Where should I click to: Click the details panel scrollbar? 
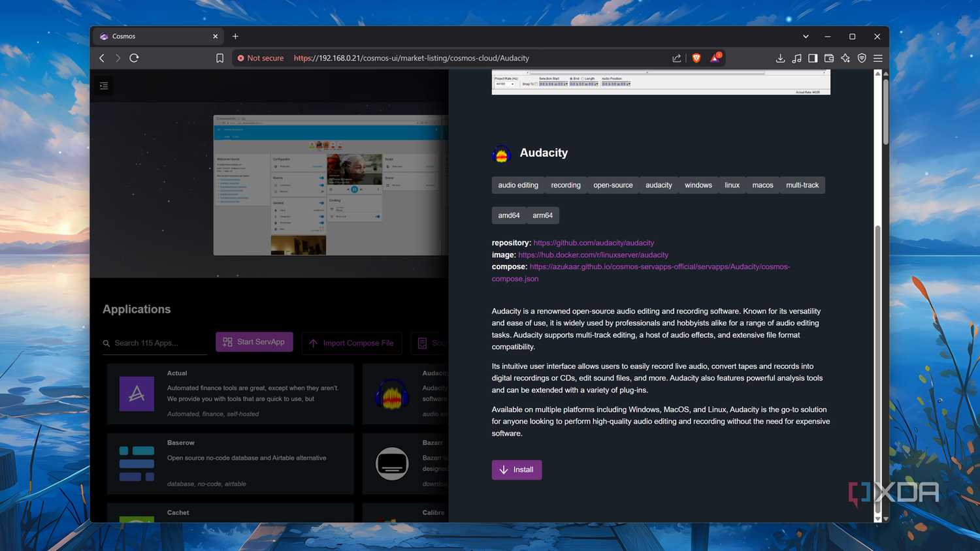pos(877,369)
